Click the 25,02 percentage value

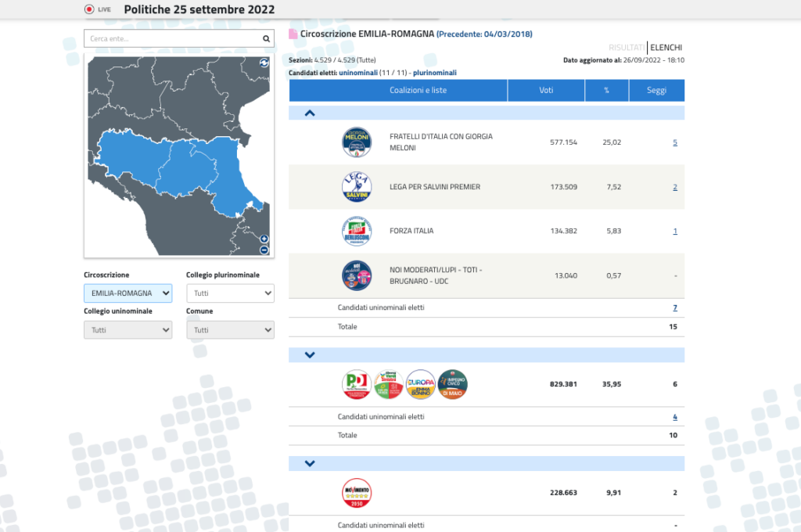click(612, 142)
